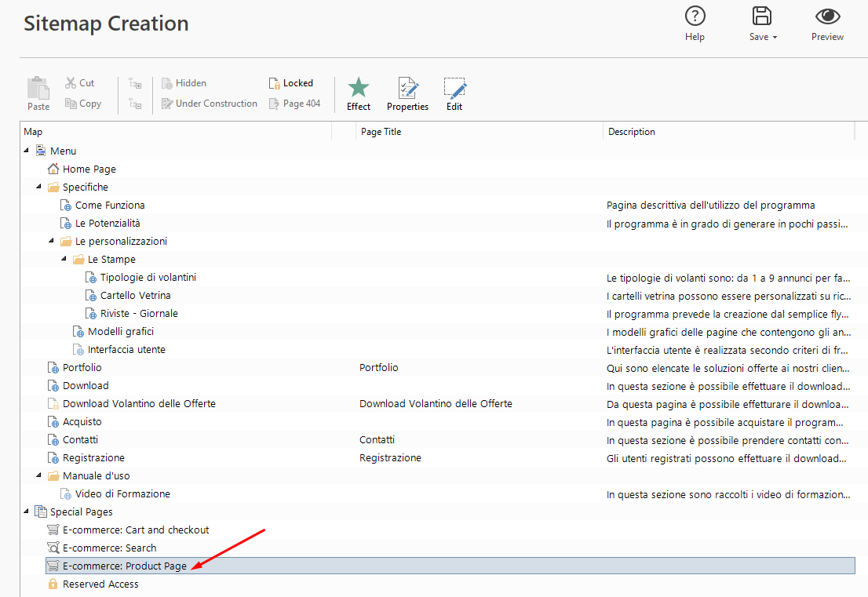868x597 pixels.
Task: Select the Reserved Access page
Action: pos(100,584)
